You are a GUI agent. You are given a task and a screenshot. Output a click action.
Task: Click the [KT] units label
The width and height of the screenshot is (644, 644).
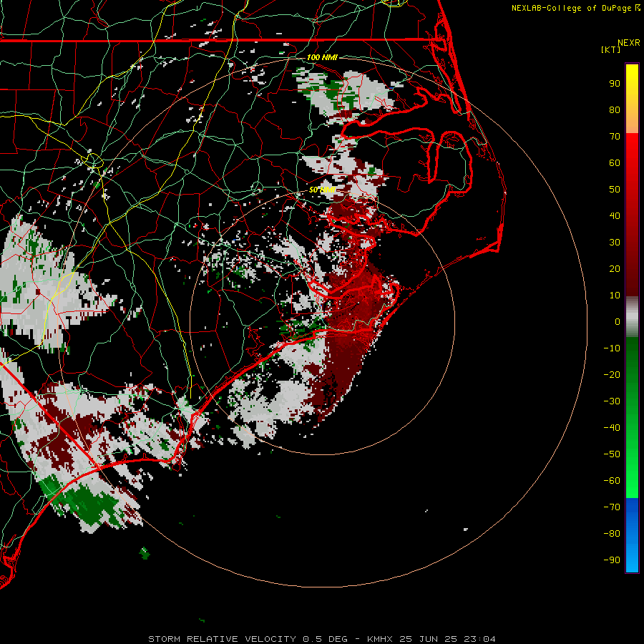point(611,49)
